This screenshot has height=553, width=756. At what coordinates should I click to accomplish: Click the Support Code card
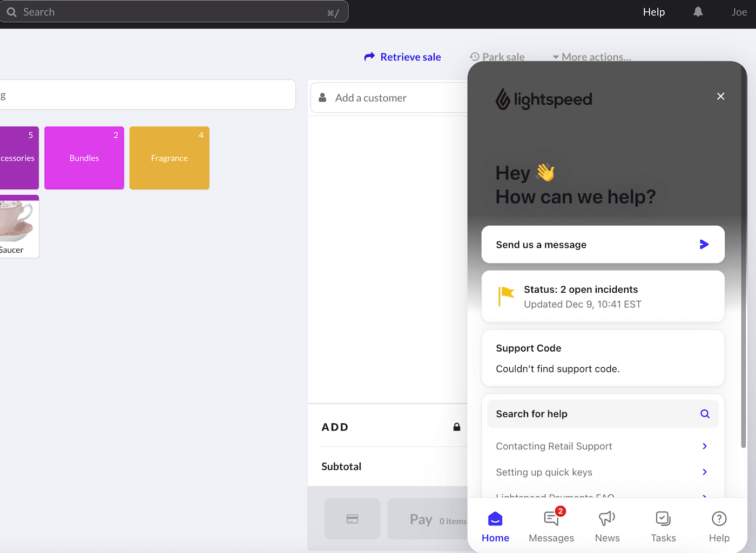pos(603,358)
